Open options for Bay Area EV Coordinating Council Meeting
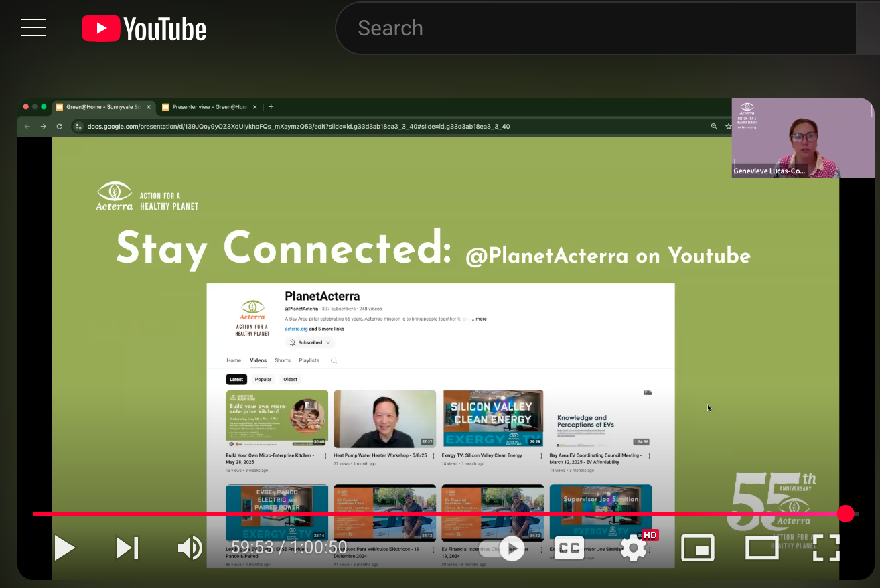880x588 pixels. coord(649,456)
